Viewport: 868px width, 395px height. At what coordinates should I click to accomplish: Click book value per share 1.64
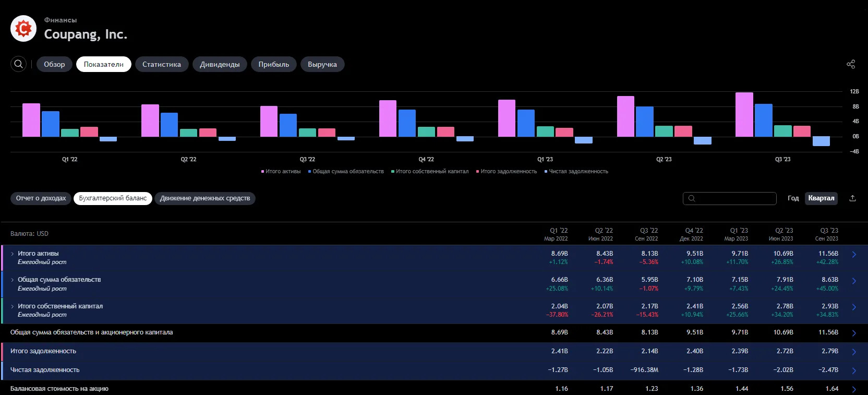coord(832,389)
